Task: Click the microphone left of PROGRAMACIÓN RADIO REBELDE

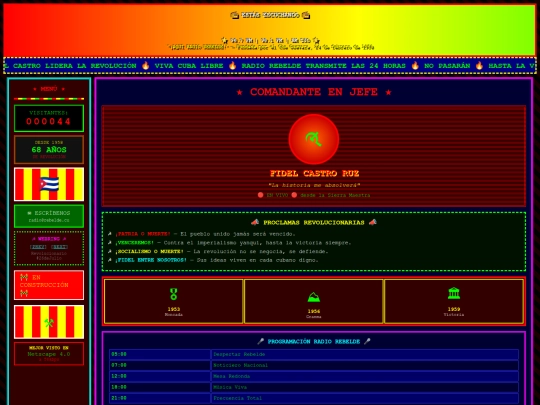Action: (261, 341)
